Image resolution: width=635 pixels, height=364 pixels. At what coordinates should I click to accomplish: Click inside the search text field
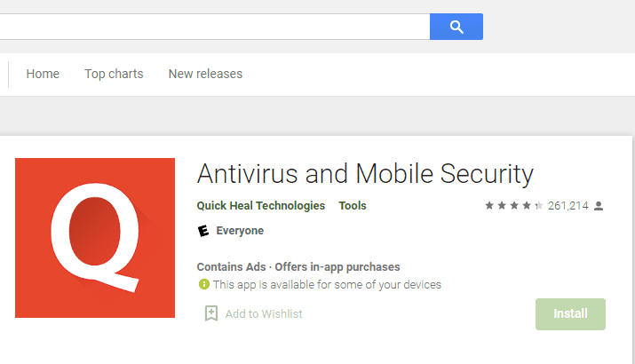point(215,27)
